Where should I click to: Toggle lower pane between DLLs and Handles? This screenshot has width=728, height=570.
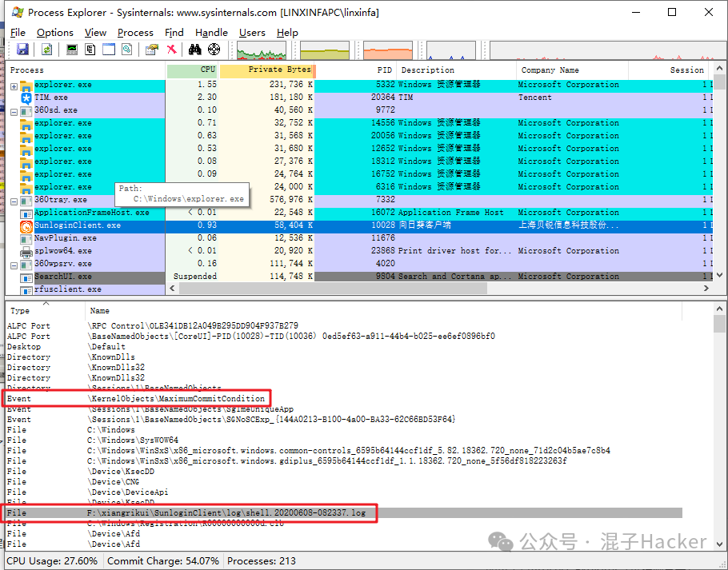click(x=127, y=49)
